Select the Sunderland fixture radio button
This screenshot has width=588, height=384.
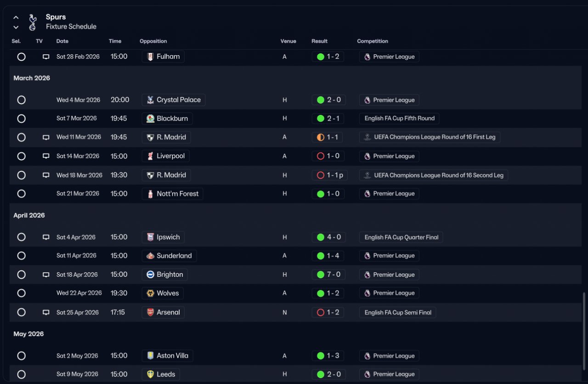coord(21,256)
